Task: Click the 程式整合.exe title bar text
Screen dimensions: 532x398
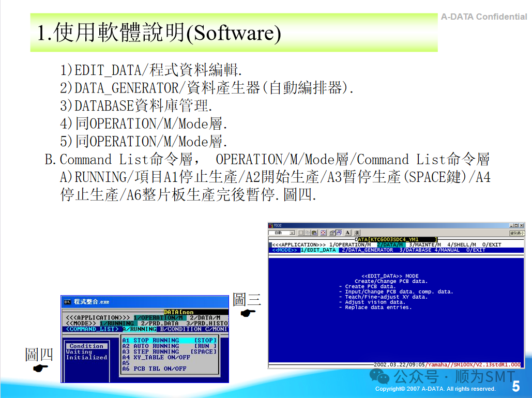Action: point(92,302)
